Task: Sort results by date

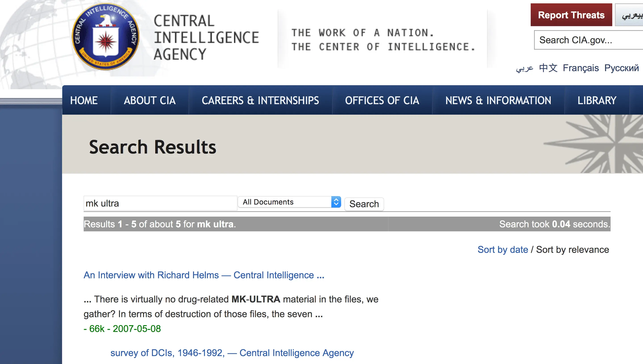Action: [503, 250]
